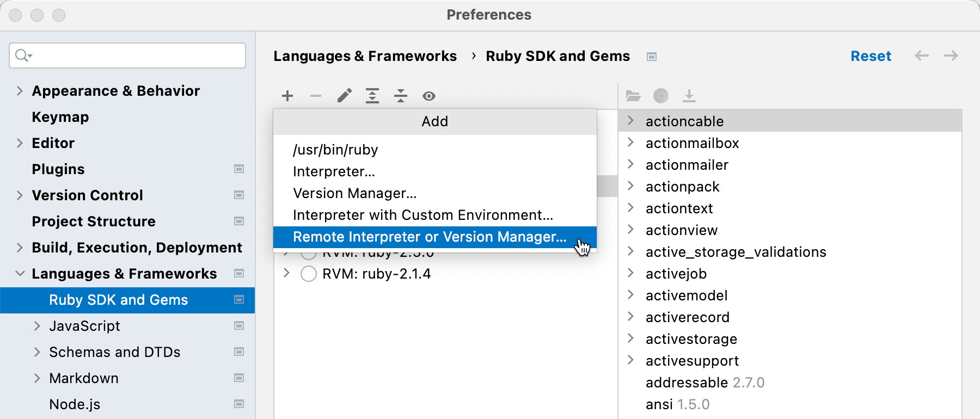This screenshot has width=980, height=419.
Task: Click the project-level icon next to Markdown
Action: 239,378
